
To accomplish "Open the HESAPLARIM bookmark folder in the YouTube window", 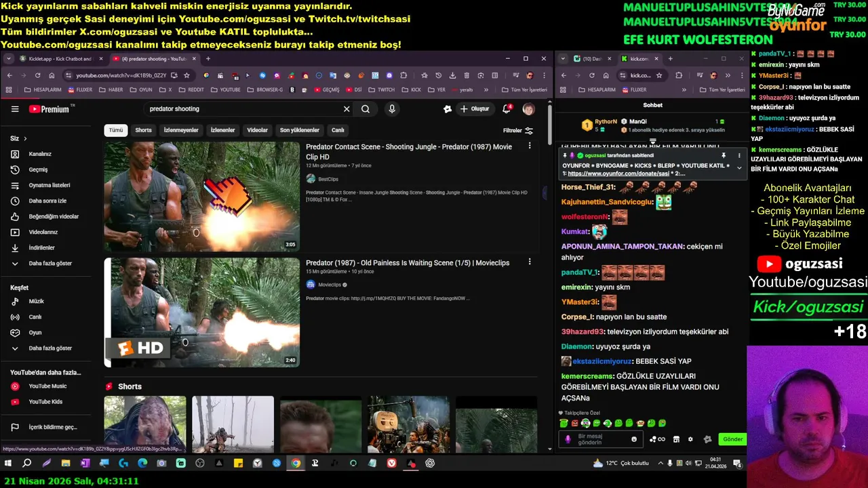I will tap(43, 89).
